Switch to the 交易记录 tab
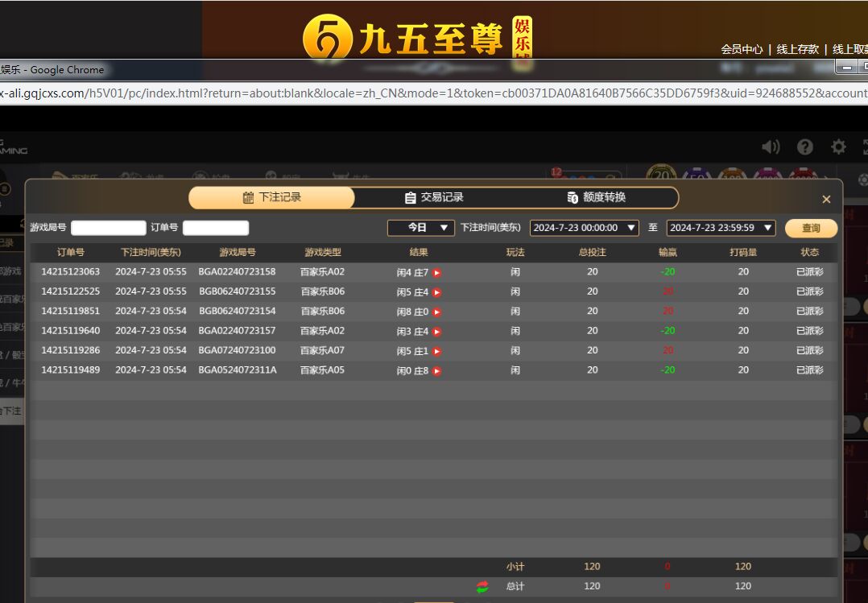Viewport: 868px width, 603px height. pyautogui.click(x=434, y=197)
